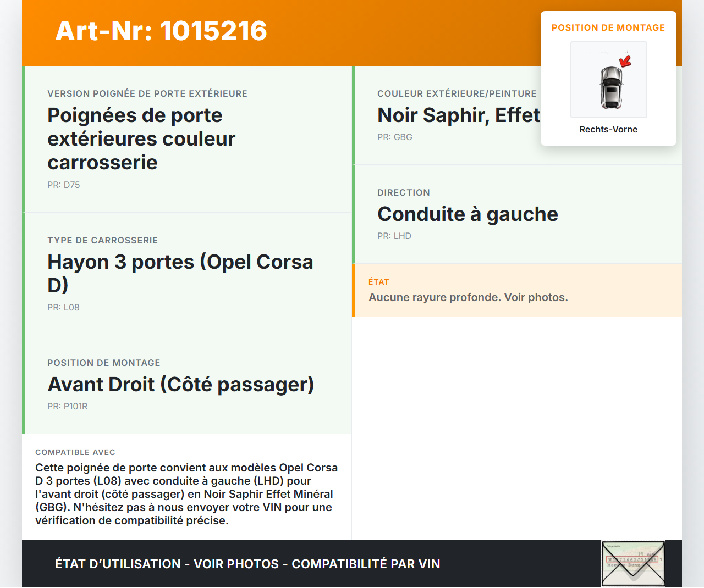Click the code "PR: L08"
This screenshot has width=704, height=588.
(x=63, y=308)
